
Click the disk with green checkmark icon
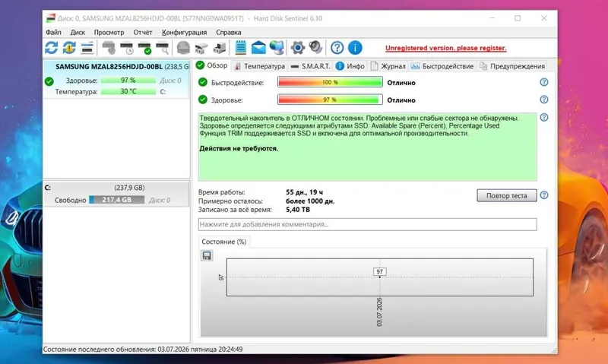[144, 48]
